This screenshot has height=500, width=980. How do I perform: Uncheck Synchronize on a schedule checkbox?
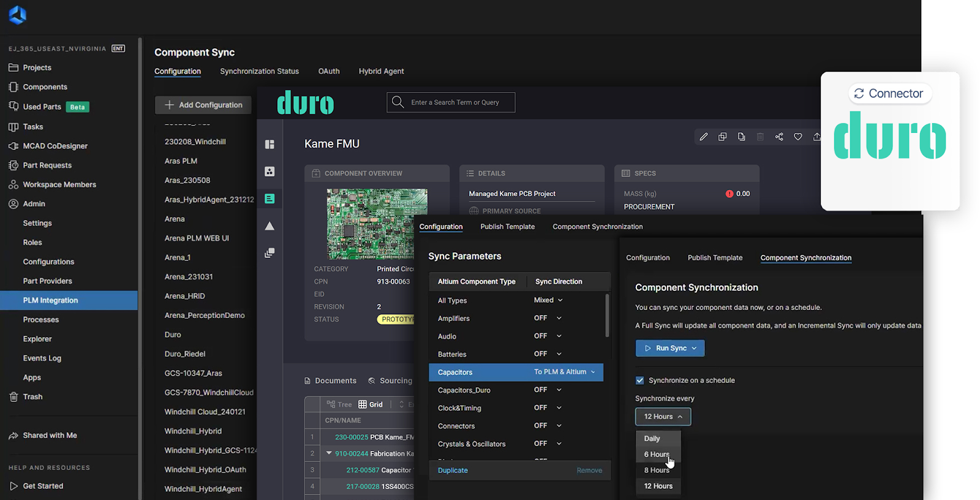click(640, 381)
